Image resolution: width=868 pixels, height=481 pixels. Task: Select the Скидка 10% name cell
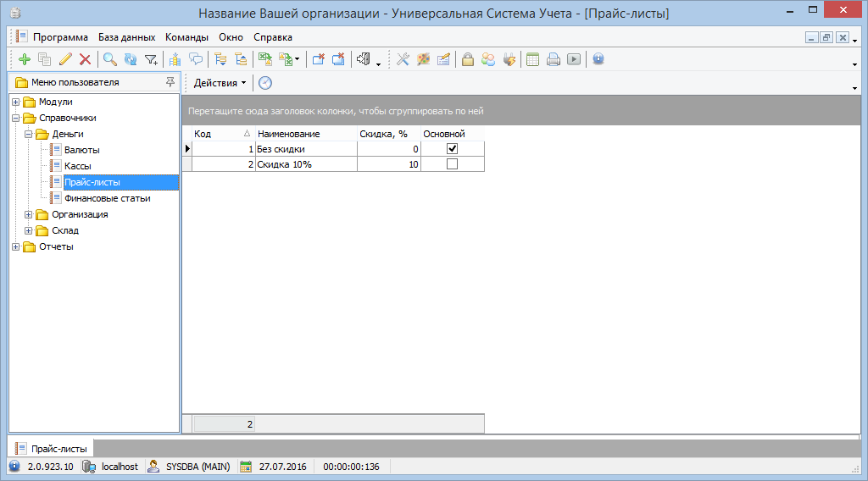(x=305, y=164)
